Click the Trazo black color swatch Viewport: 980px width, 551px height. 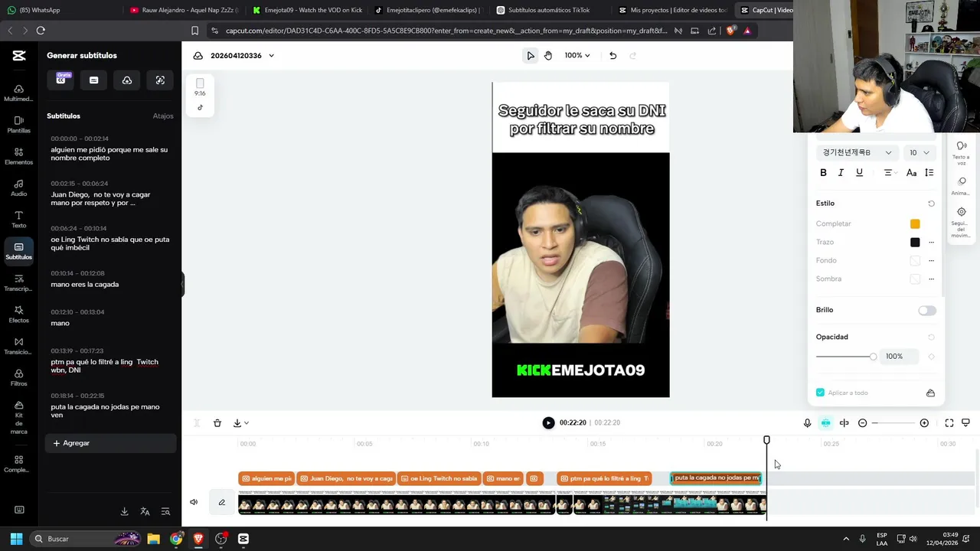tap(915, 242)
